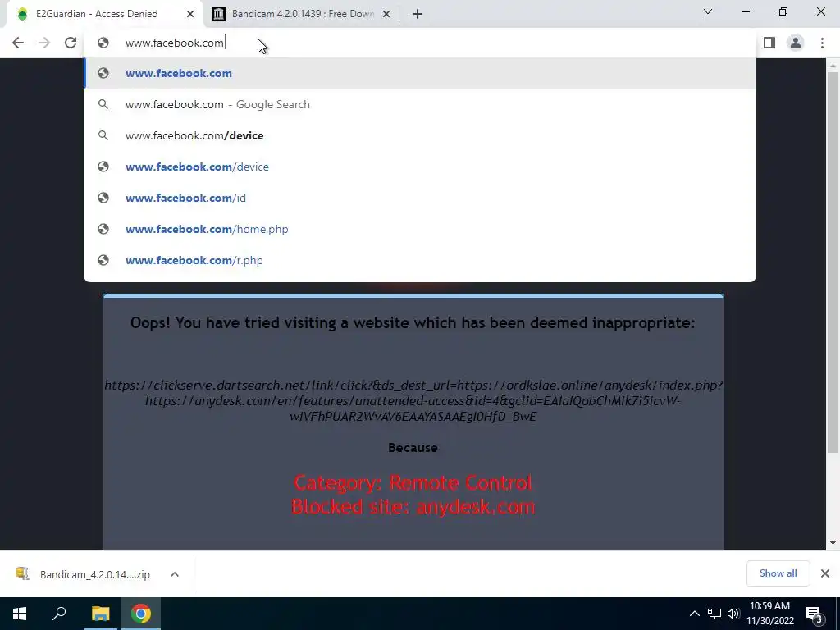Choose the www.facebook.com - Google Search suggestion
The image size is (840, 630).
[x=420, y=104]
